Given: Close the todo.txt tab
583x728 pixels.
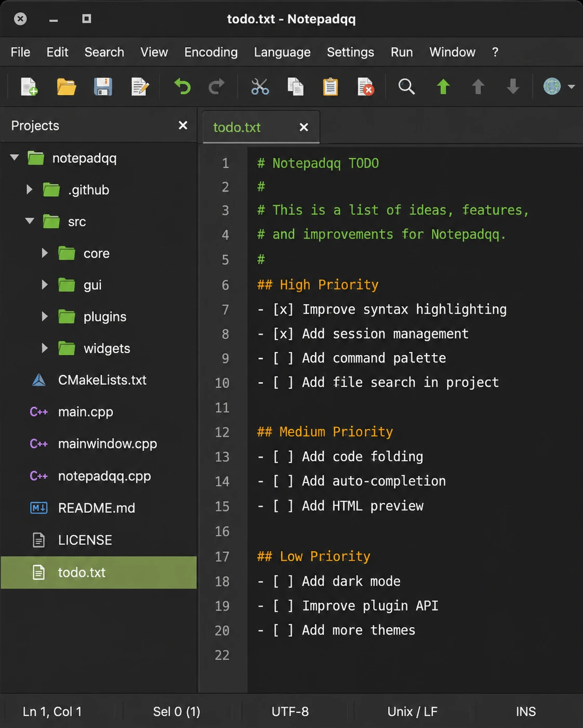Looking at the screenshot, I should tap(304, 127).
